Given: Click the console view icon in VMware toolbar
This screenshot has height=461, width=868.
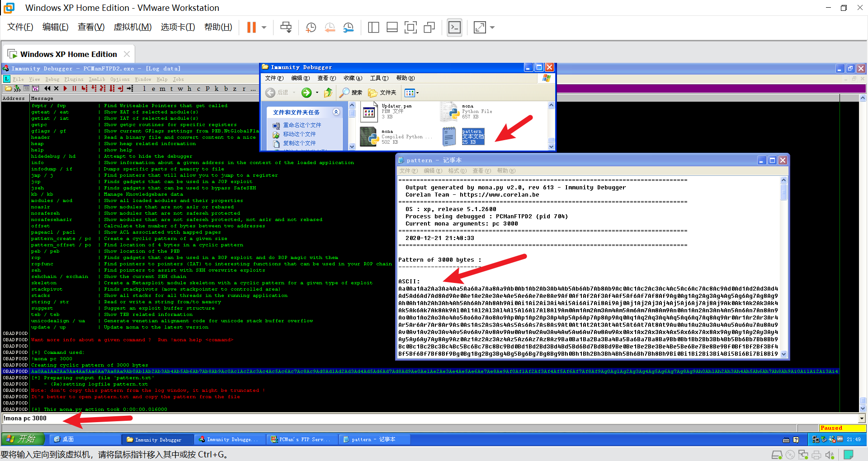Looking at the screenshot, I should tap(454, 28).
